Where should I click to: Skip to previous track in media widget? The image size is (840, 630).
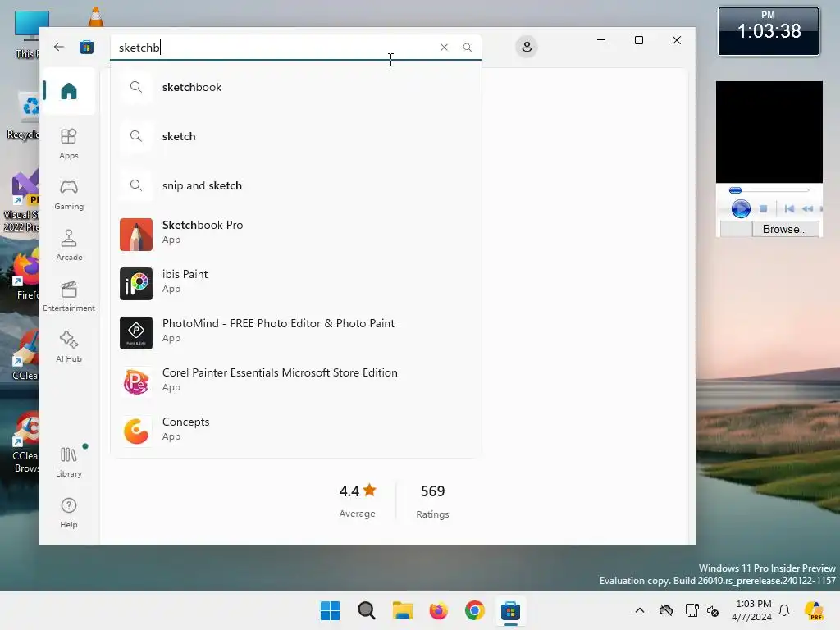789,208
